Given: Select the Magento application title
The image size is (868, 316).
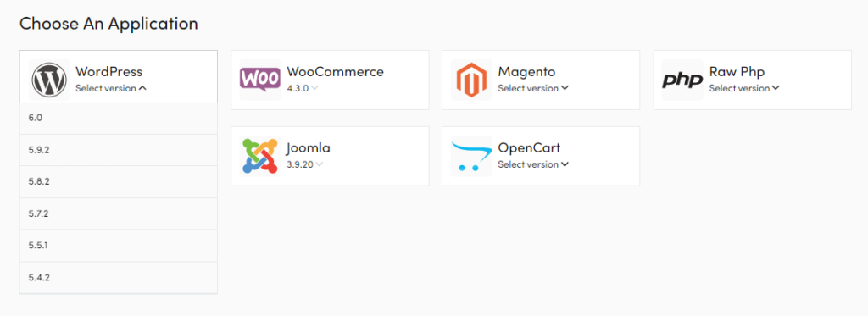Looking at the screenshot, I should [x=526, y=72].
